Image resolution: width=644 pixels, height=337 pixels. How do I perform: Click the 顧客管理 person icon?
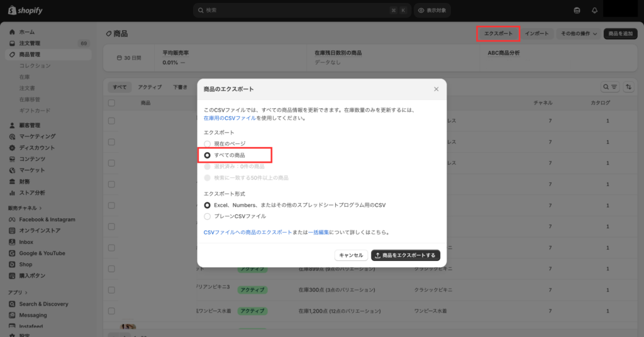(12, 125)
